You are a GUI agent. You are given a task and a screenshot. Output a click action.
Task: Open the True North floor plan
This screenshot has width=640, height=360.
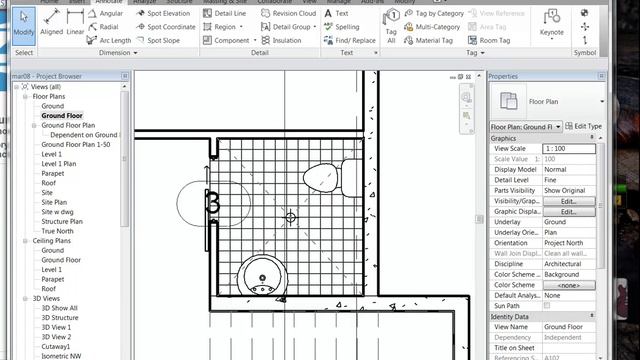[57, 231]
